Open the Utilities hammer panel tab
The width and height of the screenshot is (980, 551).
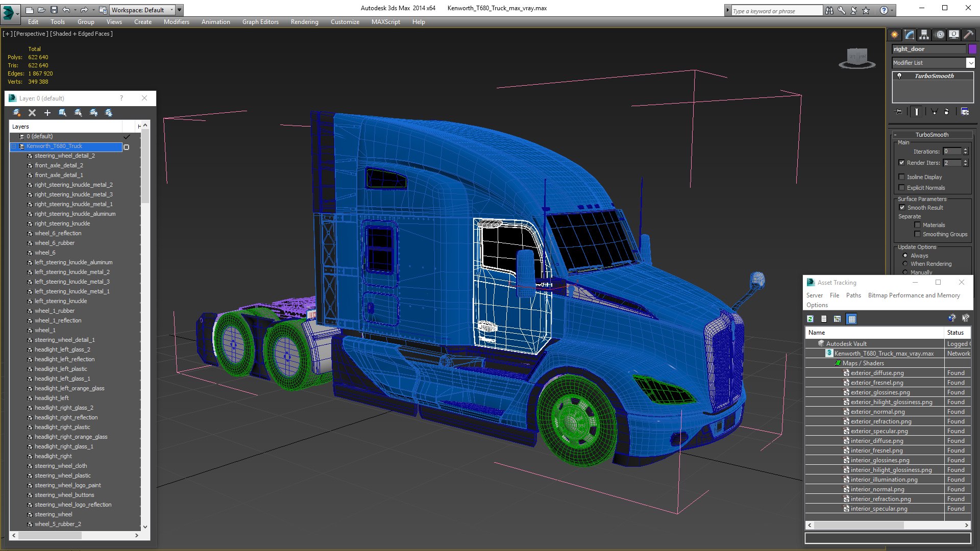click(968, 35)
